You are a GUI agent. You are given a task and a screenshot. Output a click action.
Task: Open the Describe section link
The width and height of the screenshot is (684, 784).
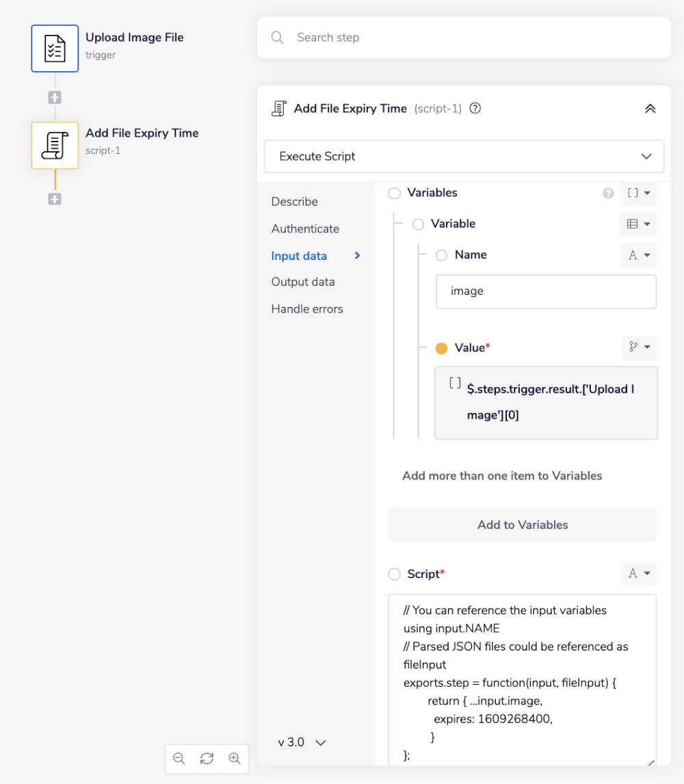(x=294, y=201)
